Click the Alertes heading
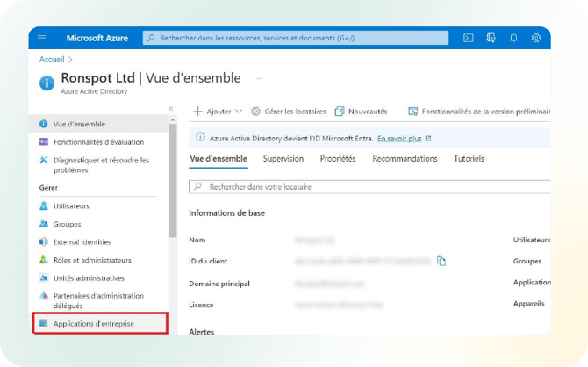The width and height of the screenshot is (588, 367). [201, 332]
